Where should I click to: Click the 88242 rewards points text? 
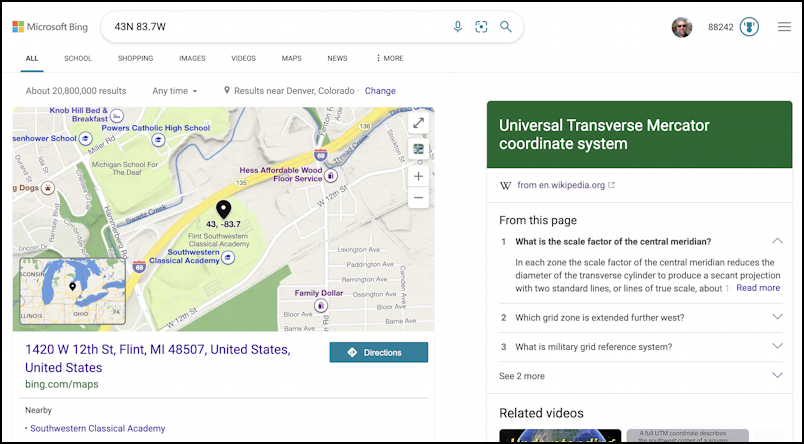coord(720,27)
